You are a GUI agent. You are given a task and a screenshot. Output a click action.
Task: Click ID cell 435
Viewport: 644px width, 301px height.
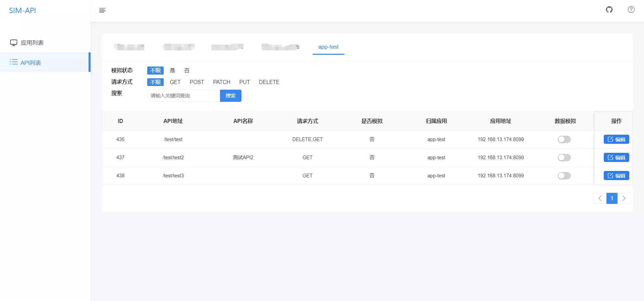[120, 139]
